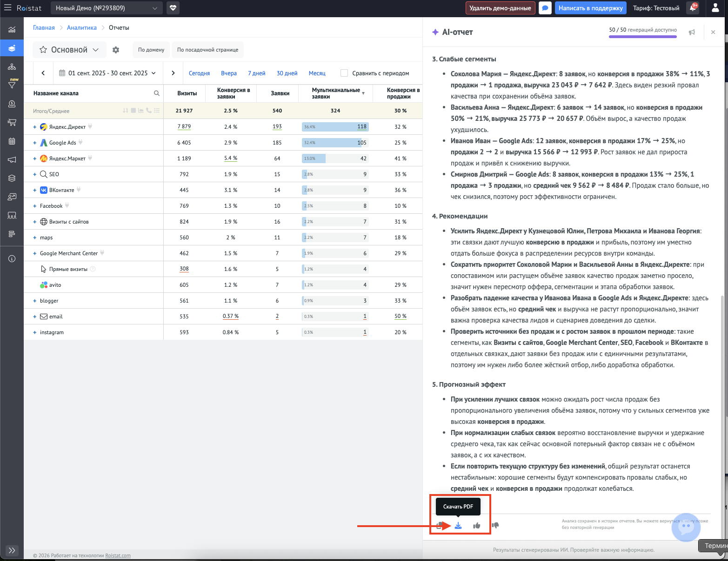Open date range 01 сент. 2025 - 30 сент. 2025

107,73
